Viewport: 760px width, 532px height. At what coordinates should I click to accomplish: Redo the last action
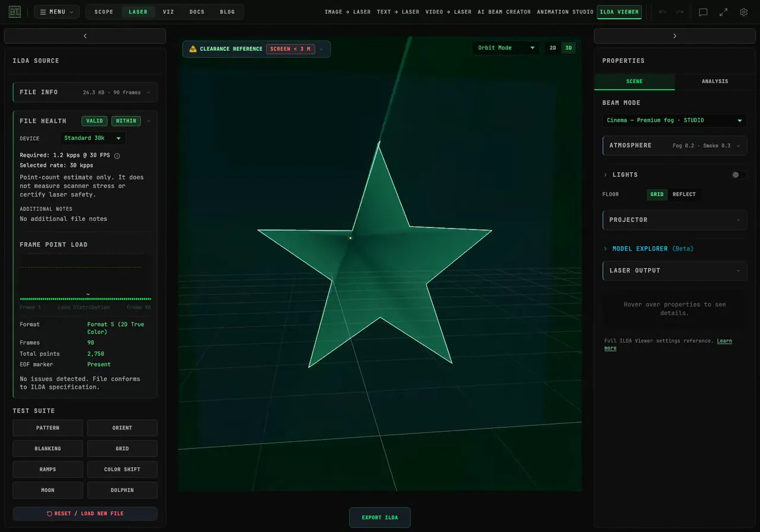[x=680, y=12]
